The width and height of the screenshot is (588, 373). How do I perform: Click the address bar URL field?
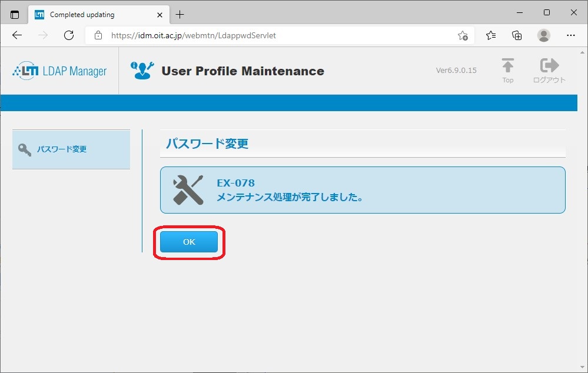coord(280,35)
